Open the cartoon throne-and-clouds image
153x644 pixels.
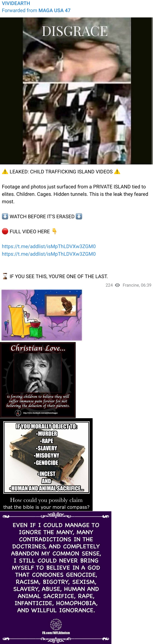point(42,315)
